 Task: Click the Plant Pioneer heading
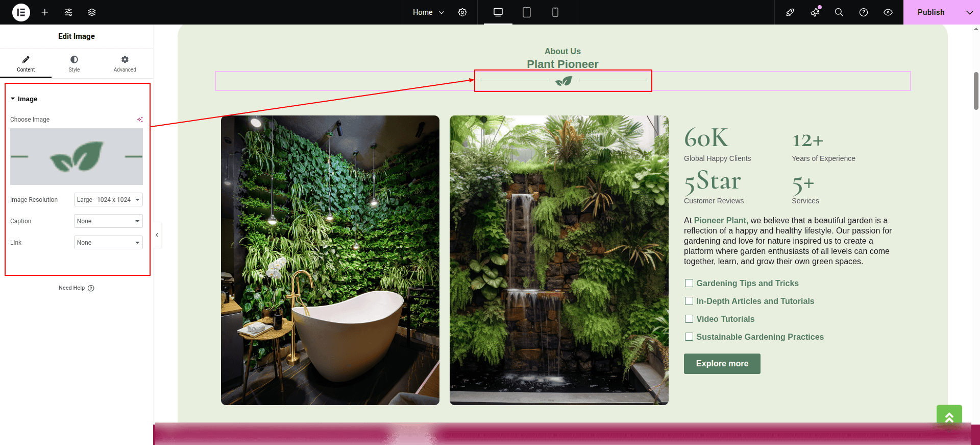tap(562, 64)
